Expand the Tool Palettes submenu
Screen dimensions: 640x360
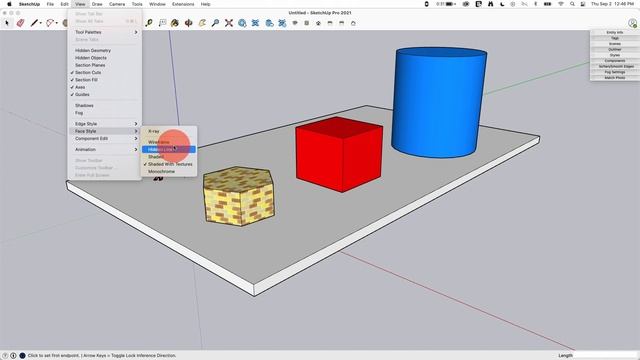pos(104,32)
